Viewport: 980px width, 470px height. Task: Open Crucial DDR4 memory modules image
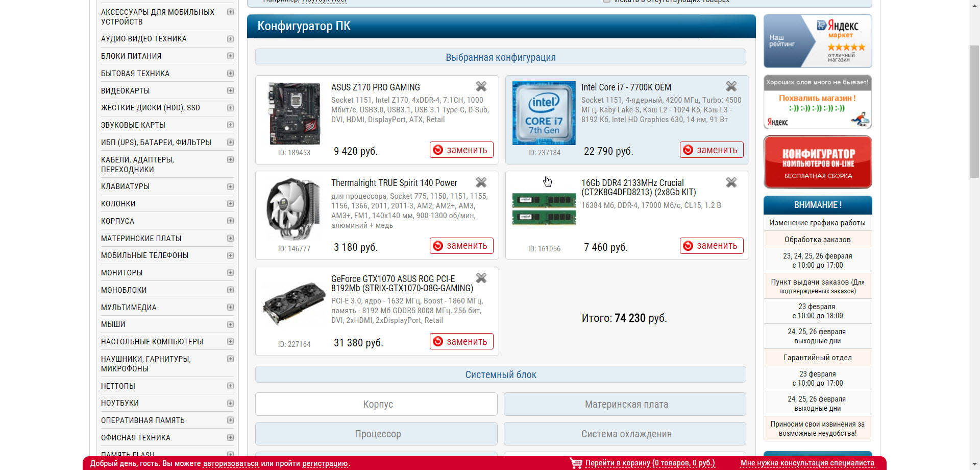click(x=544, y=210)
